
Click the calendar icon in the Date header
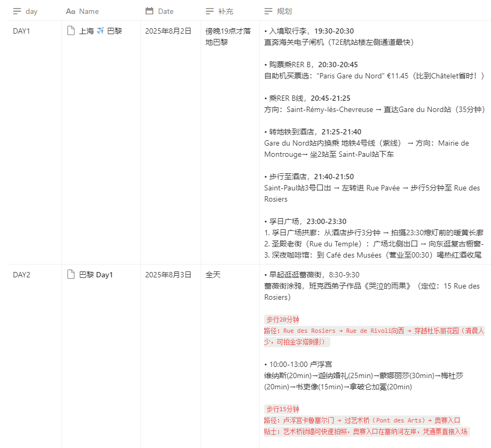click(x=149, y=11)
